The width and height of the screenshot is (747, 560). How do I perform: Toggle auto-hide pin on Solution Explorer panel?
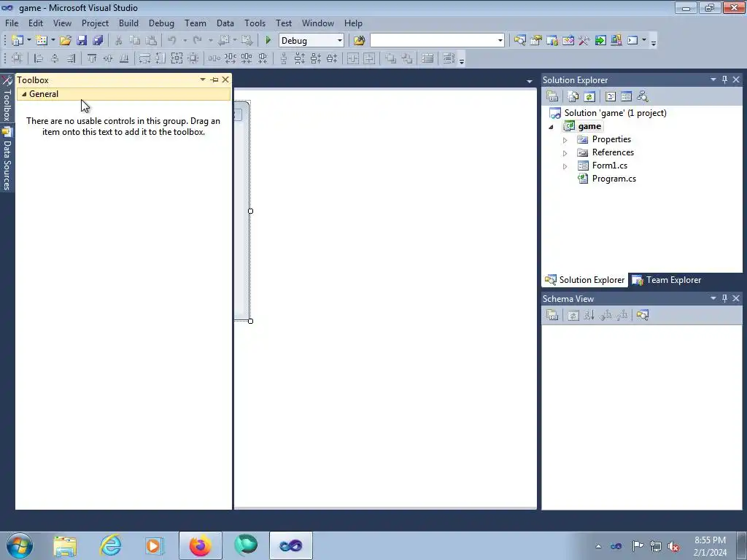click(724, 79)
